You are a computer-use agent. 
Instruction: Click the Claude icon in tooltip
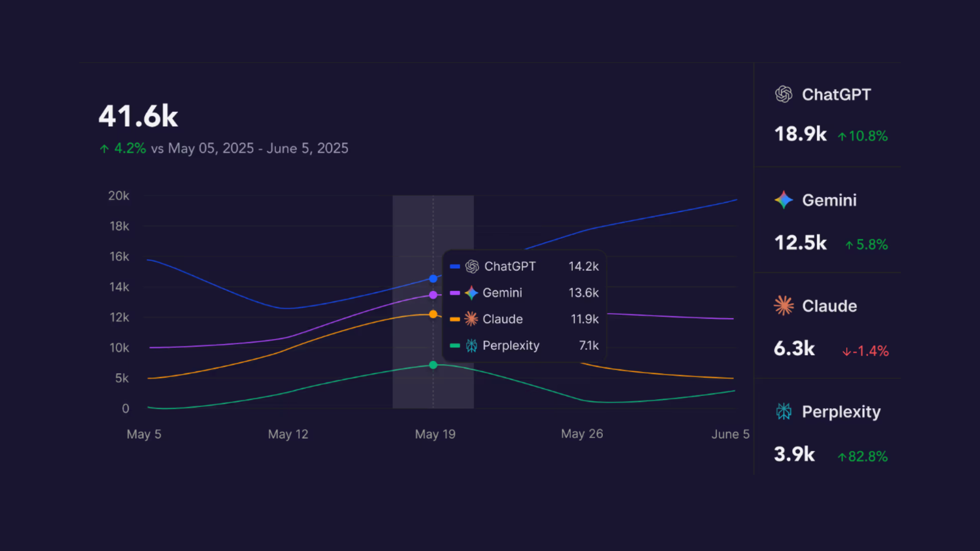471,319
